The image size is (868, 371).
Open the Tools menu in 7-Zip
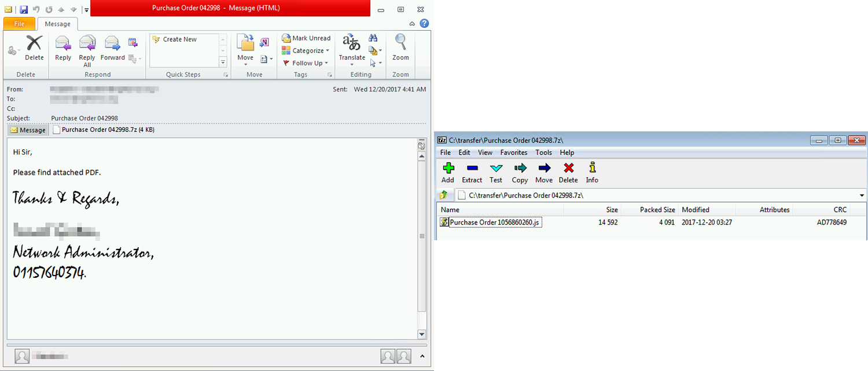click(543, 152)
